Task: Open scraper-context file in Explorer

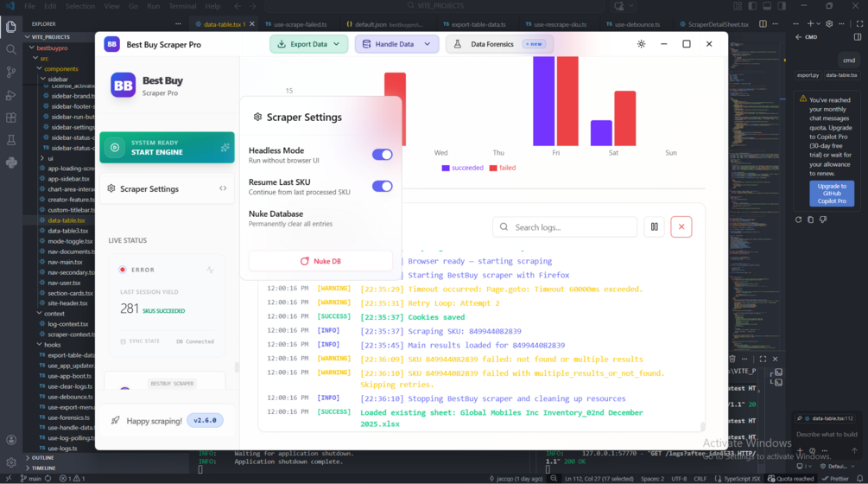Action: tap(68, 334)
